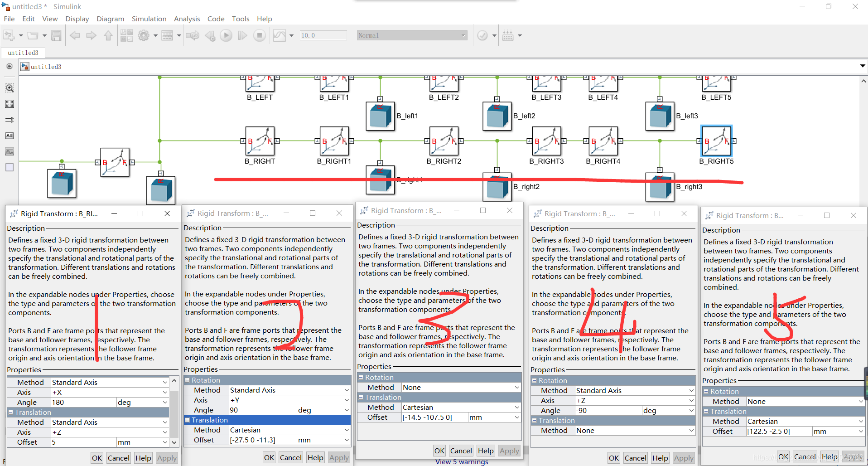Open the View 5 warnings link

coord(462,462)
